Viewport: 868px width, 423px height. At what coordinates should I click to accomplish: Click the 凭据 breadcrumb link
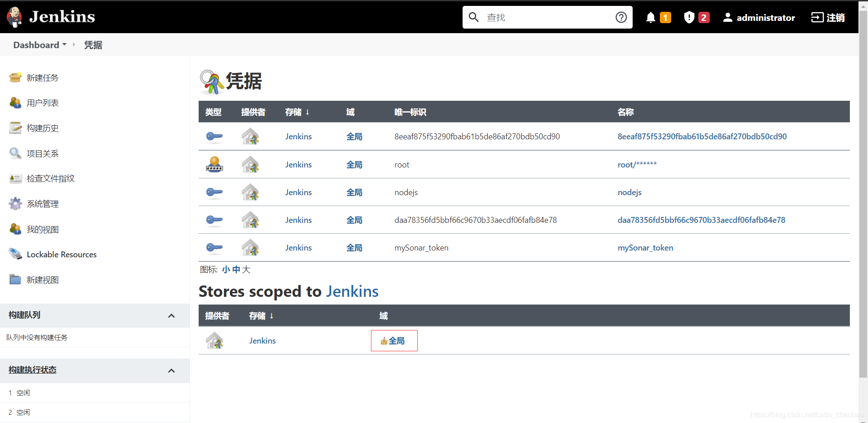coord(93,44)
